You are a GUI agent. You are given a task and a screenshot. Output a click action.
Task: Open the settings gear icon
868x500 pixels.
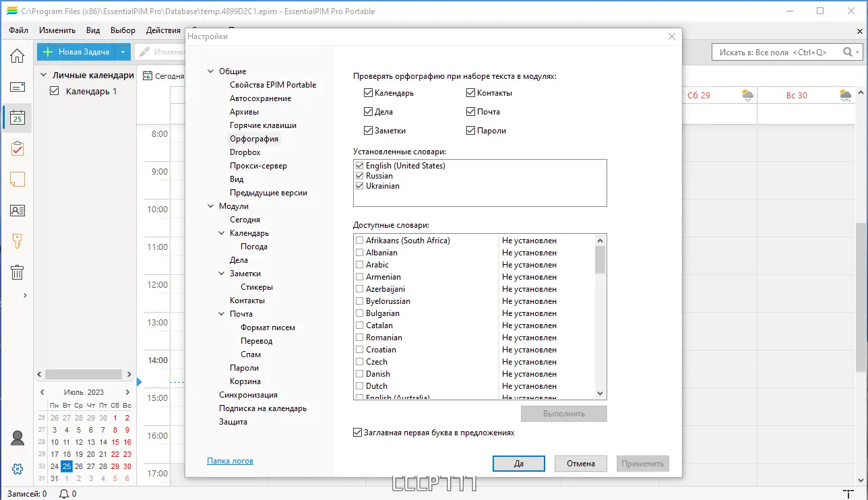click(17, 469)
